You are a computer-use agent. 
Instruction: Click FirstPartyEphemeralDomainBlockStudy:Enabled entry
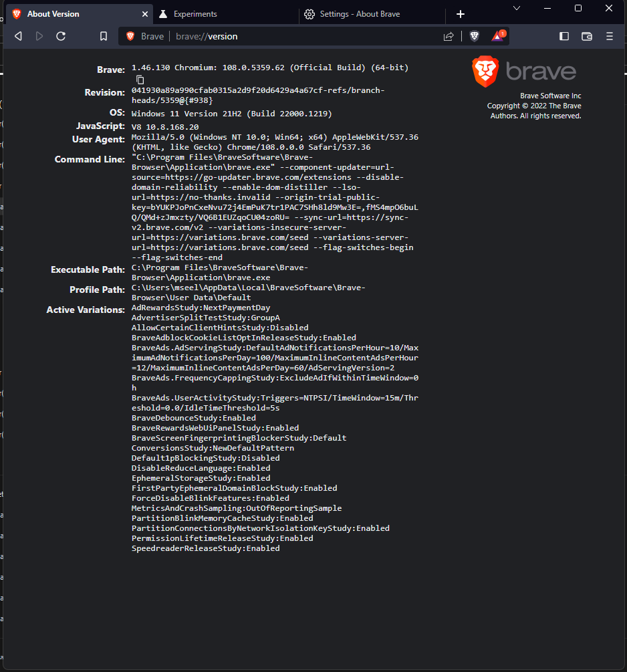click(235, 488)
